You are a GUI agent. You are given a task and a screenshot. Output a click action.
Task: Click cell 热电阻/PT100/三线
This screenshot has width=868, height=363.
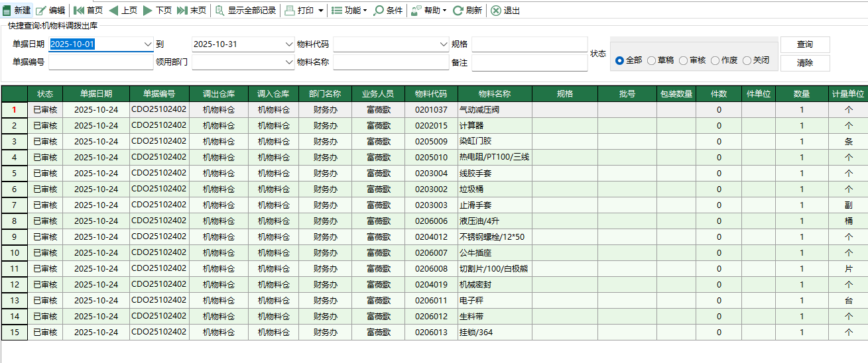494,158
